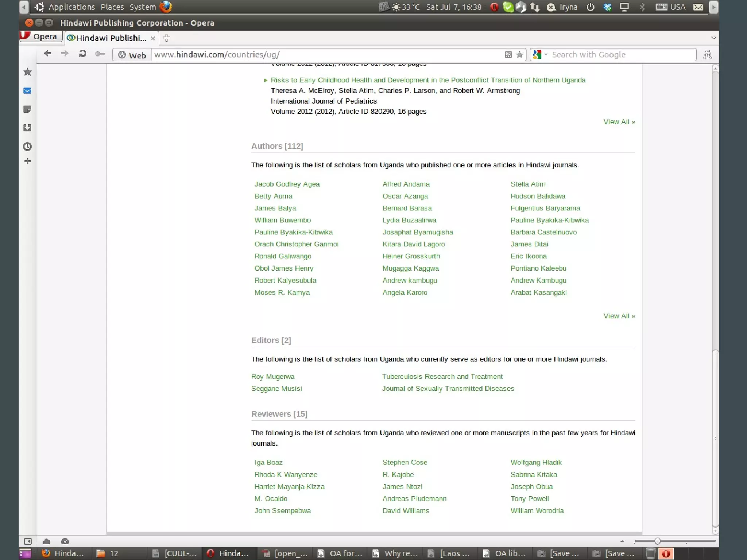Image resolution: width=747 pixels, height=560 pixels.
Task: Open author Jacob Godfrey Agea link
Action: (287, 184)
